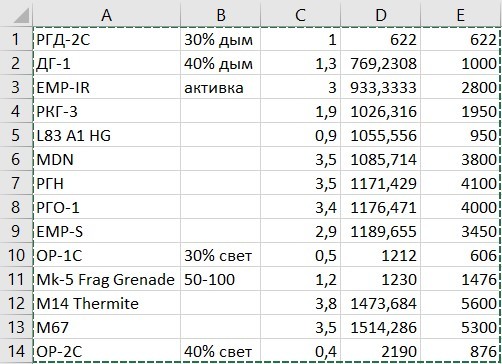Screen dimensions: 502x364
Task: Click cell with активка
Action: click(220, 87)
